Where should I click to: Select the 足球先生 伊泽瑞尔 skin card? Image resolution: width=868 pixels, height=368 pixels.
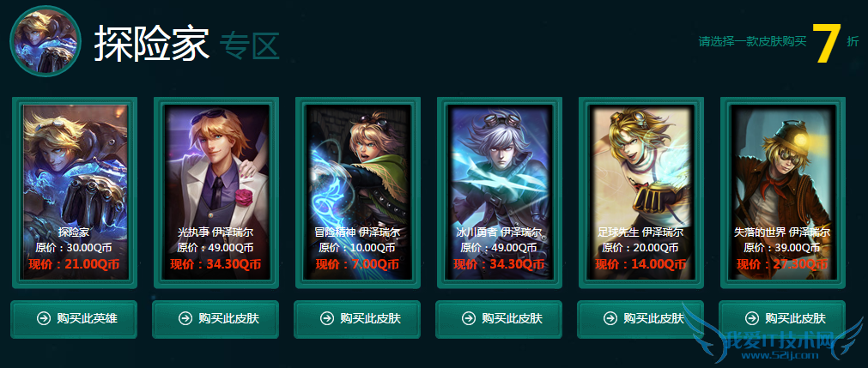pyautogui.click(x=641, y=192)
